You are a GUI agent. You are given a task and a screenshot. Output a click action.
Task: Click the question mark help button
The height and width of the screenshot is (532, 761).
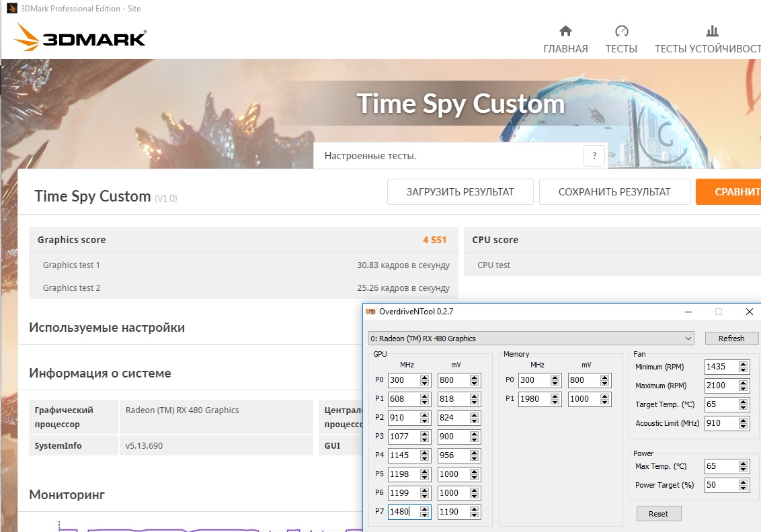(594, 156)
